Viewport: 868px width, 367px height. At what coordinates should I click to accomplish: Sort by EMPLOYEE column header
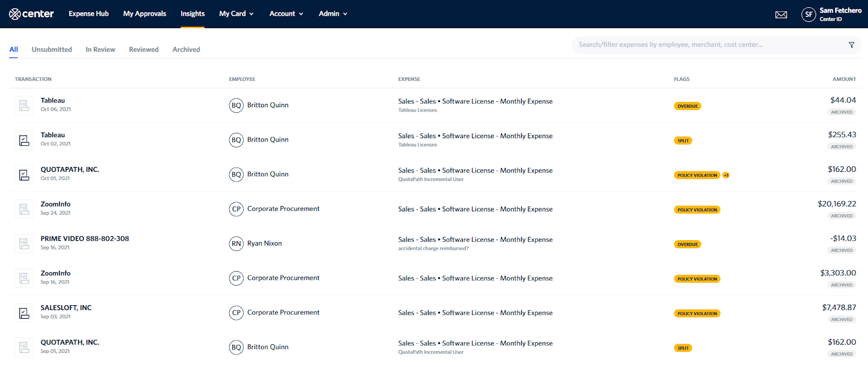(x=242, y=79)
